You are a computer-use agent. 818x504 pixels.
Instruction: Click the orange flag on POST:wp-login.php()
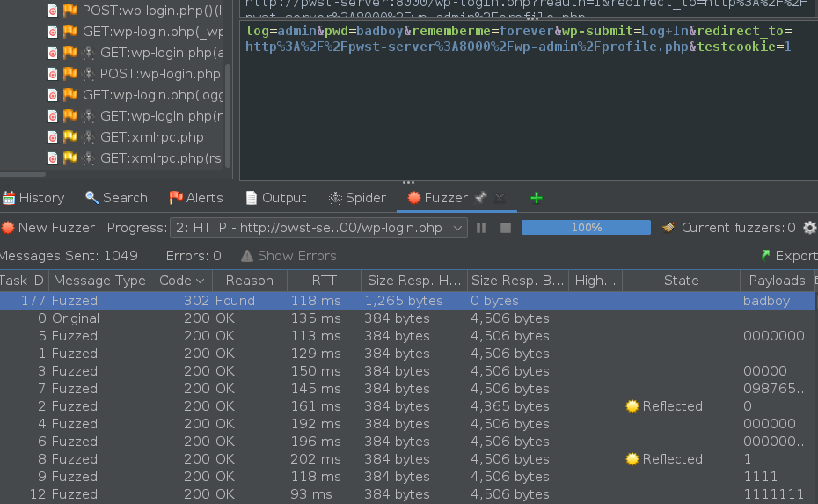pyautogui.click(x=70, y=11)
